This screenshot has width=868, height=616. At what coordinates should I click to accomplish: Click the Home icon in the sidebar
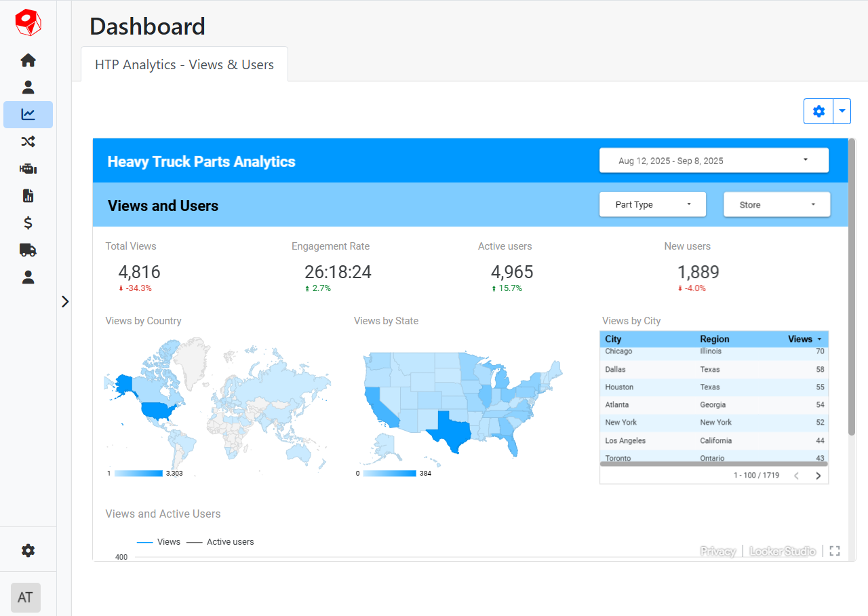(28, 60)
